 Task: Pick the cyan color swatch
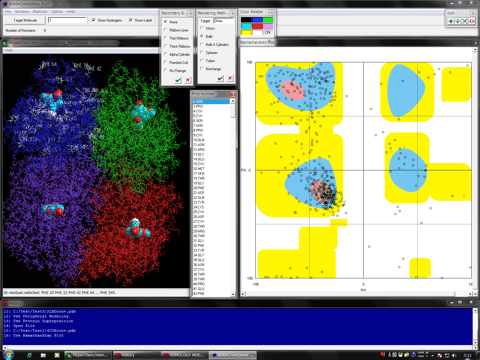[x=246, y=26]
